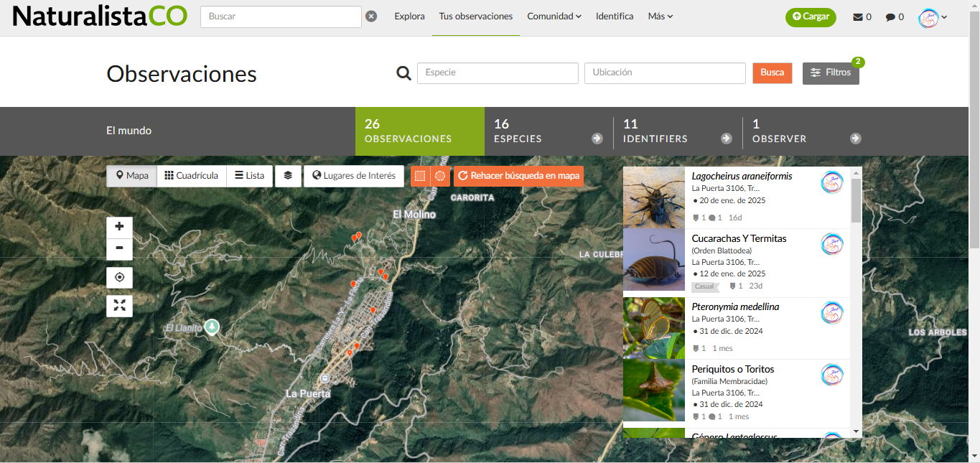Image resolution: width=980 pixels, height=463 pixels.
Task: Click the Casual quality badge
Action: 704,286
